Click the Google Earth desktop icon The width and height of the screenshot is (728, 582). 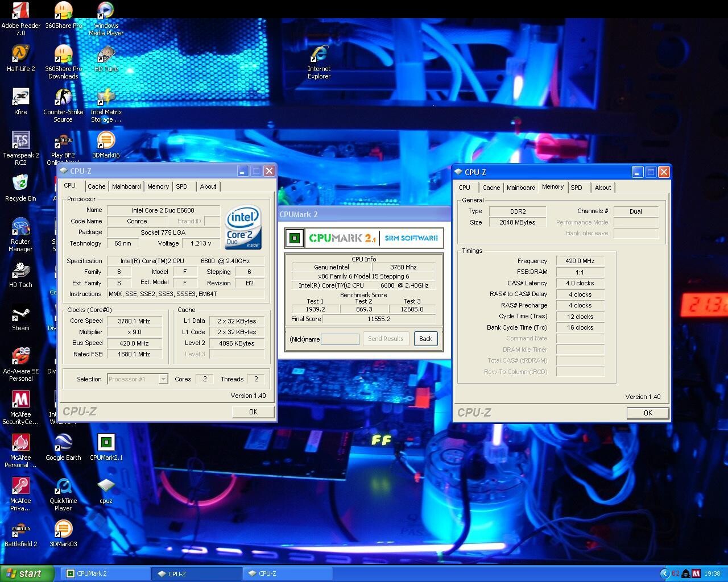[63, 447]
